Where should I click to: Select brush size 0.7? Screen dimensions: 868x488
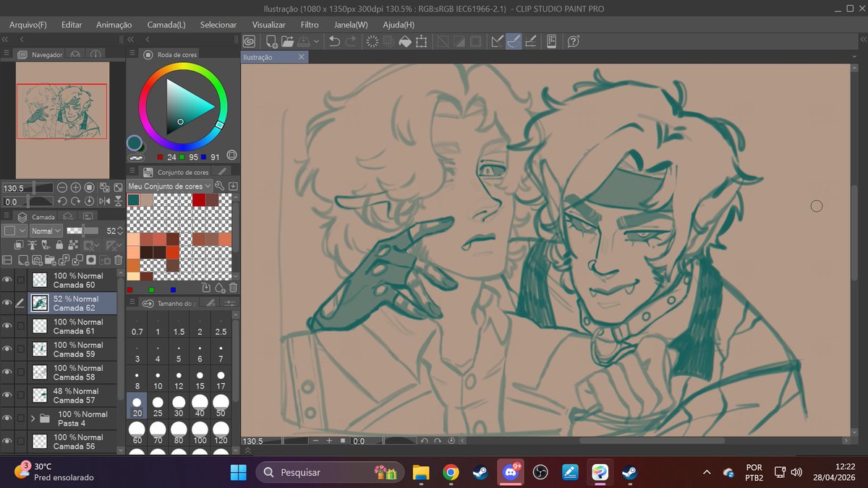pos(137,325)
